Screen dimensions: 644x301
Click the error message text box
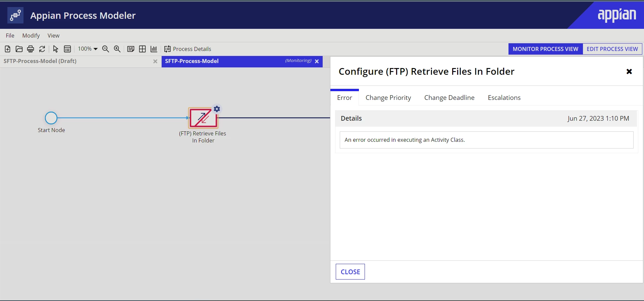486,140
